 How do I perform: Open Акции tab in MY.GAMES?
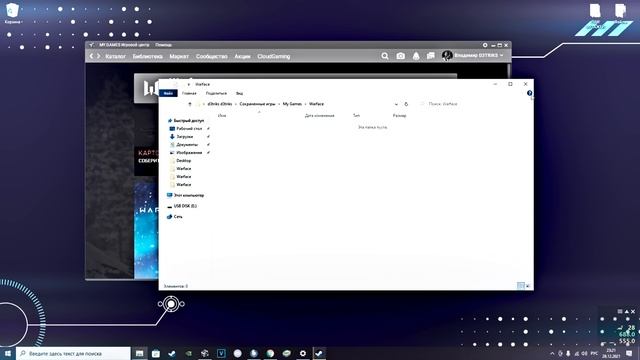[242, 56]
